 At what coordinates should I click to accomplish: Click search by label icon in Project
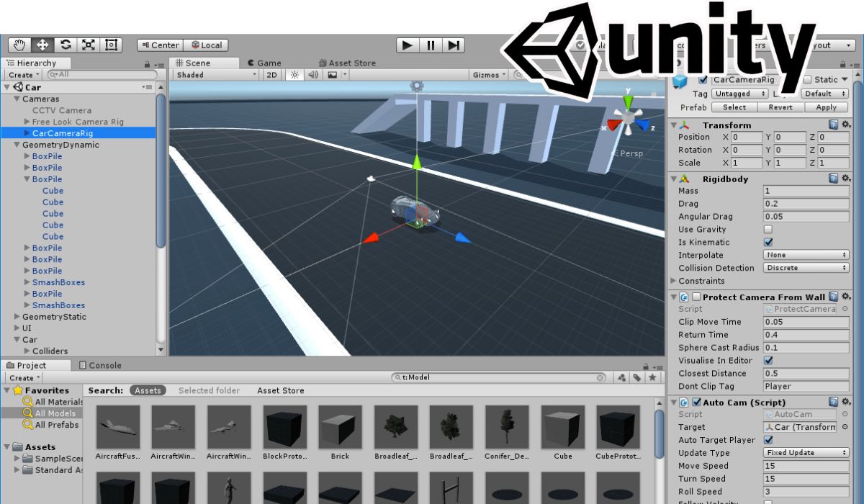637,377
